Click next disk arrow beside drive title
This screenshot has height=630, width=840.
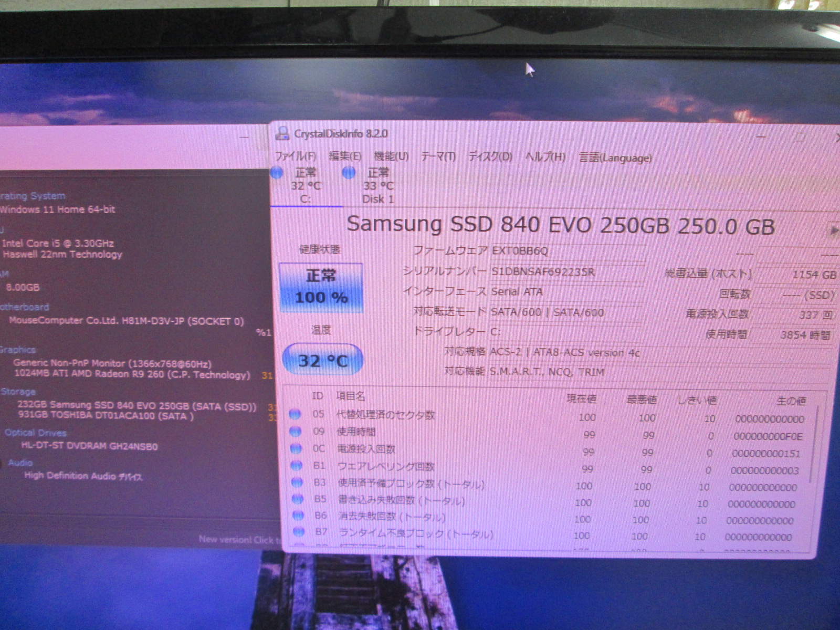[x=833, y=230]
